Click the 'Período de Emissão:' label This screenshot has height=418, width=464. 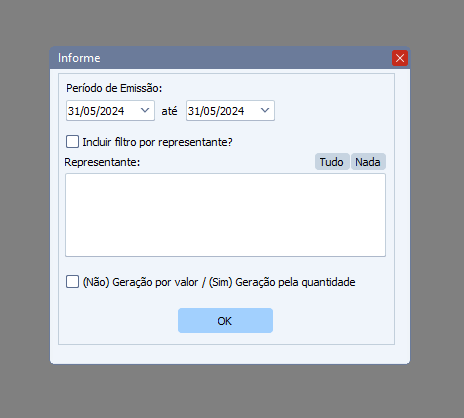(x=114, y=88)
